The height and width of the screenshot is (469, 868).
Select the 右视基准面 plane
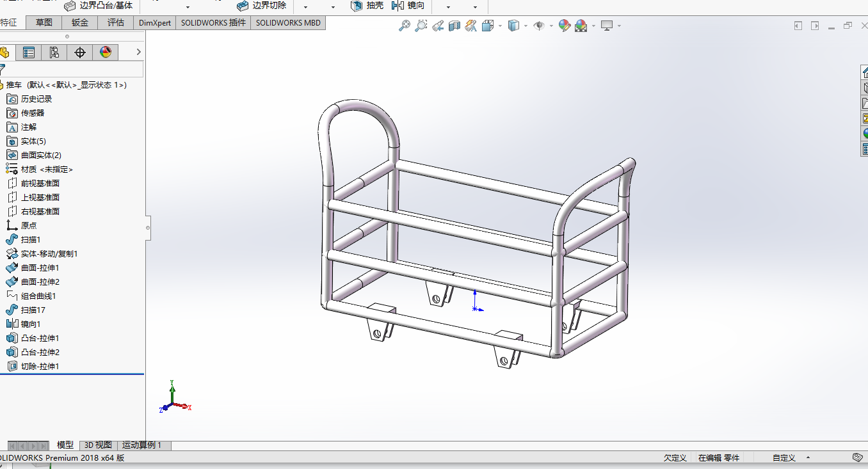[33, 212]
